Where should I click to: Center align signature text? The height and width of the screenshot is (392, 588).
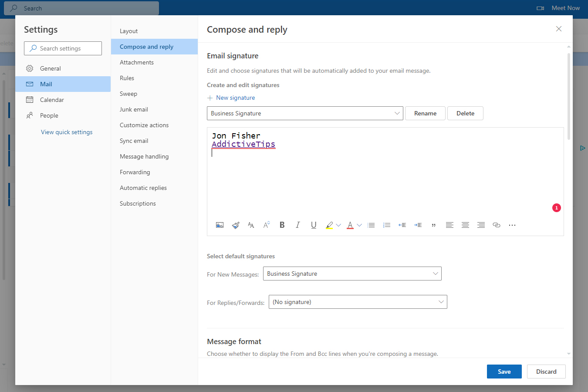click(x=465, y=225)
